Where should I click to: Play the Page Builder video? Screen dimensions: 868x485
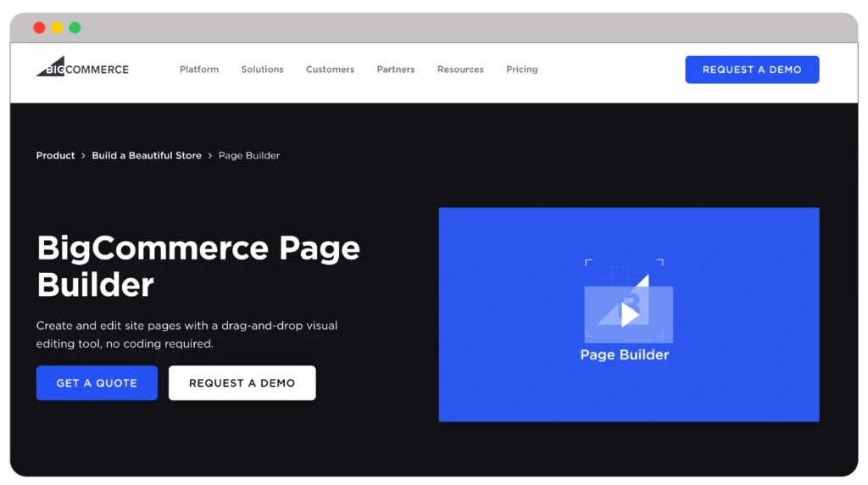(x=630, y=315)
